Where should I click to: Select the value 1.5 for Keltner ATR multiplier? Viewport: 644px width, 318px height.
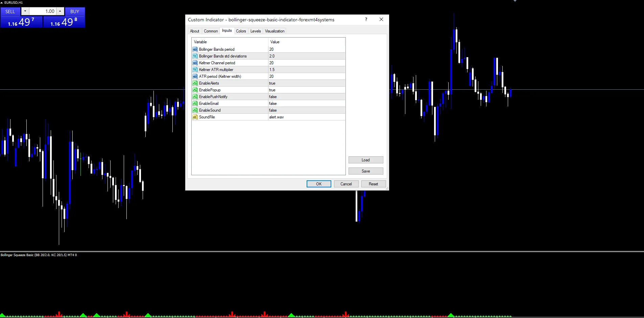coord(307,70)
